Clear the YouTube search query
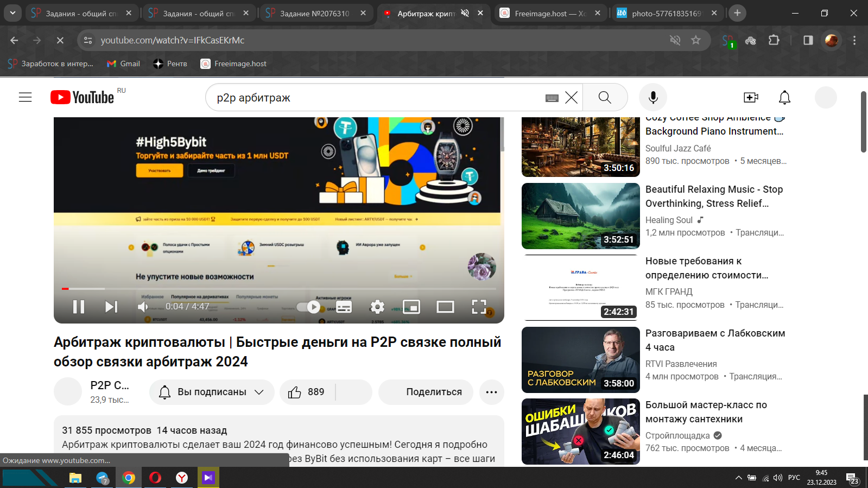The image size is (868, 488). pyautogui.click(x=571, y=98)
